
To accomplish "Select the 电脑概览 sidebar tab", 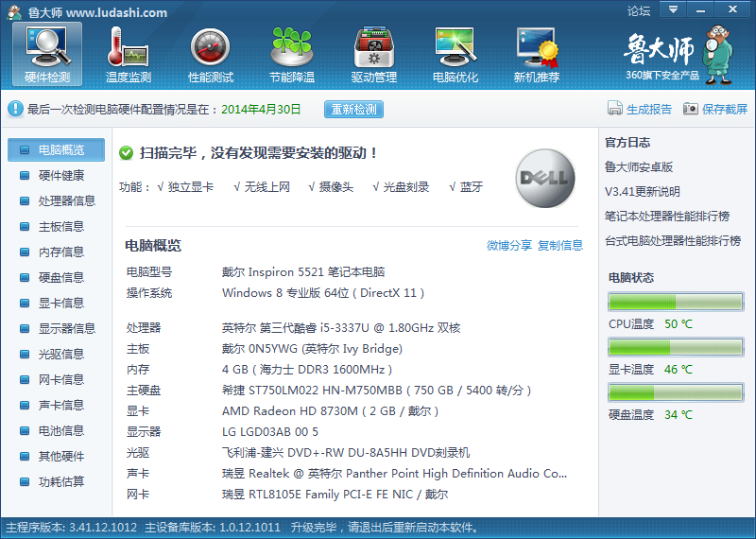I will (x=56, y=149).
